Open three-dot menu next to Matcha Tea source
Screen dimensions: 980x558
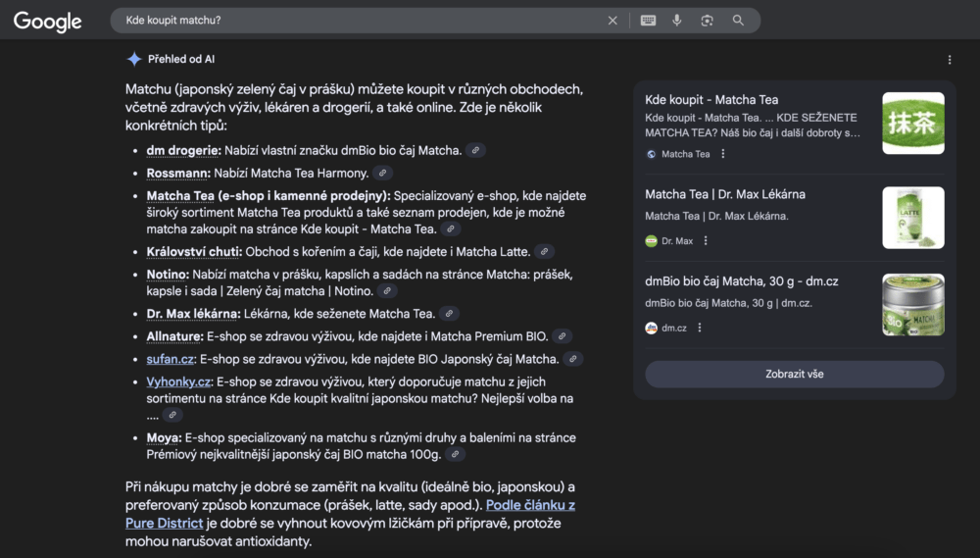point(723,154)
